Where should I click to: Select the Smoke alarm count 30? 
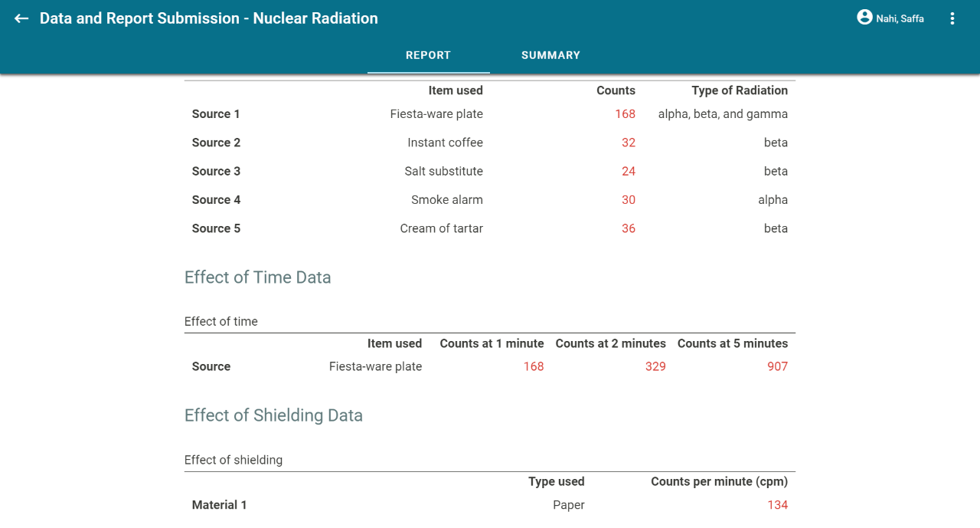click(x=629, y=199)
